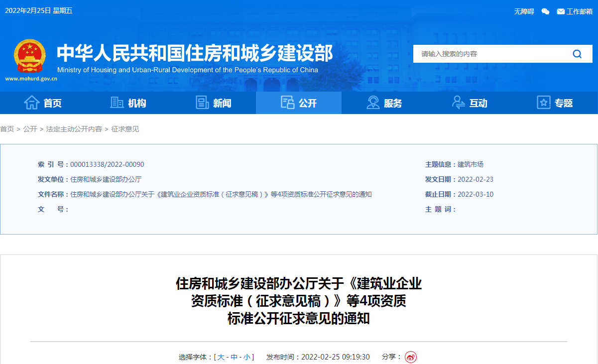Screen dimensions: 598x364
Task: Click the deadline date 2022-03-10
Action: (476, 194)
